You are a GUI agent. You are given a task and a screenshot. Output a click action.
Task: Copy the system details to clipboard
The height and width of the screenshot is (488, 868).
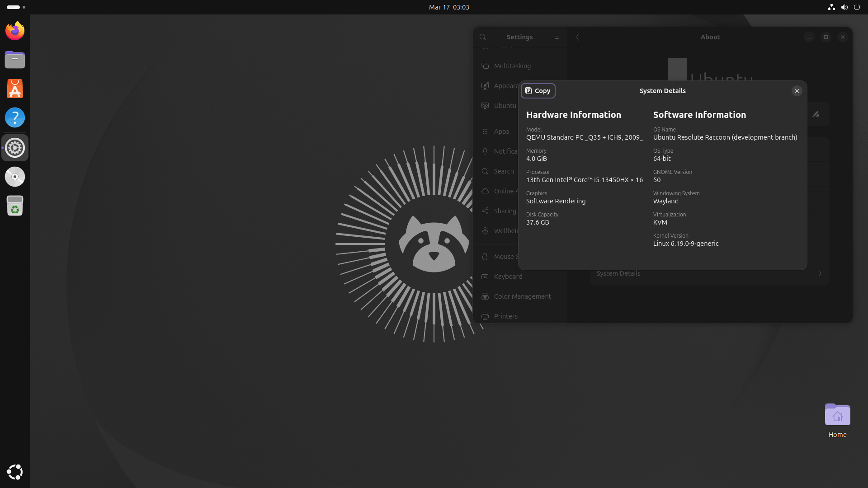538,90
